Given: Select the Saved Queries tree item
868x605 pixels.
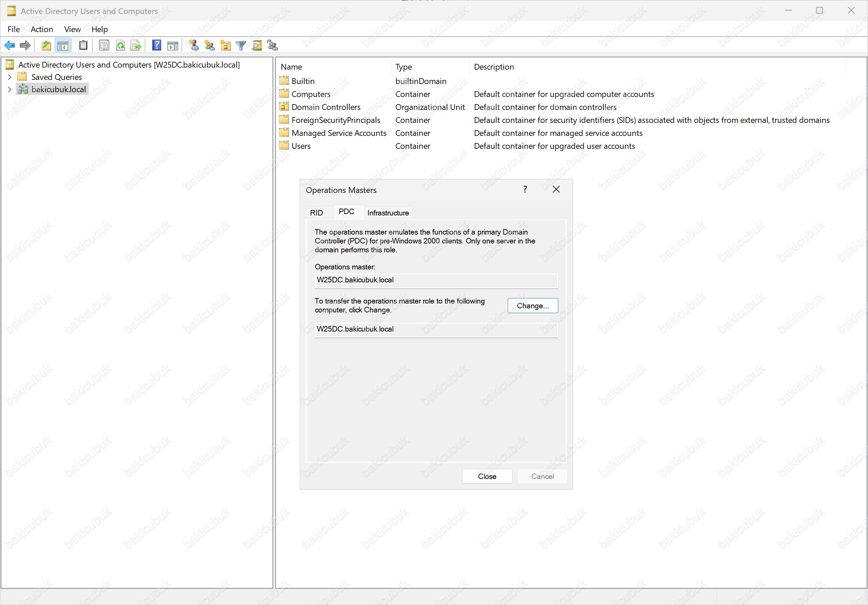Looking at the screenshot, I should click(x=57, y=77).
